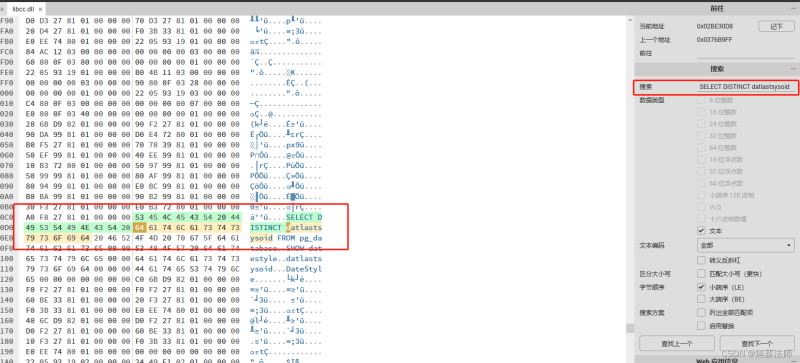Uncheck the 文本 data type checkbox
This screenshot has height=363, width=800.
tap(701, 231)
